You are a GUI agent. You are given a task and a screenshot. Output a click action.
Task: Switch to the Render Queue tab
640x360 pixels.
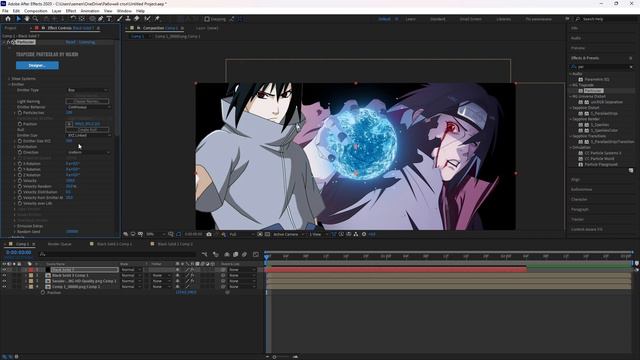point(60,244)
